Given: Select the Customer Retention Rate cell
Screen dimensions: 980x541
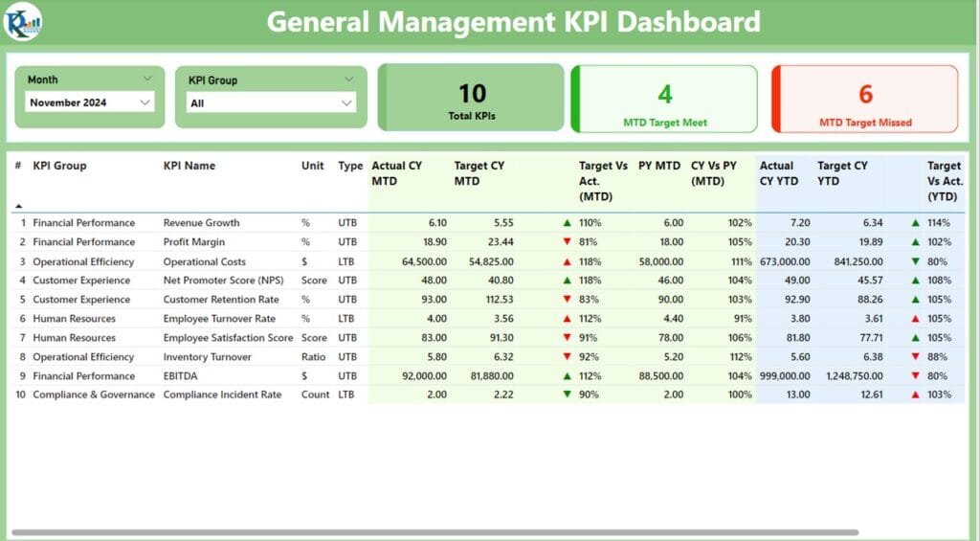Looking at the screenshot, I should (221, 299).
